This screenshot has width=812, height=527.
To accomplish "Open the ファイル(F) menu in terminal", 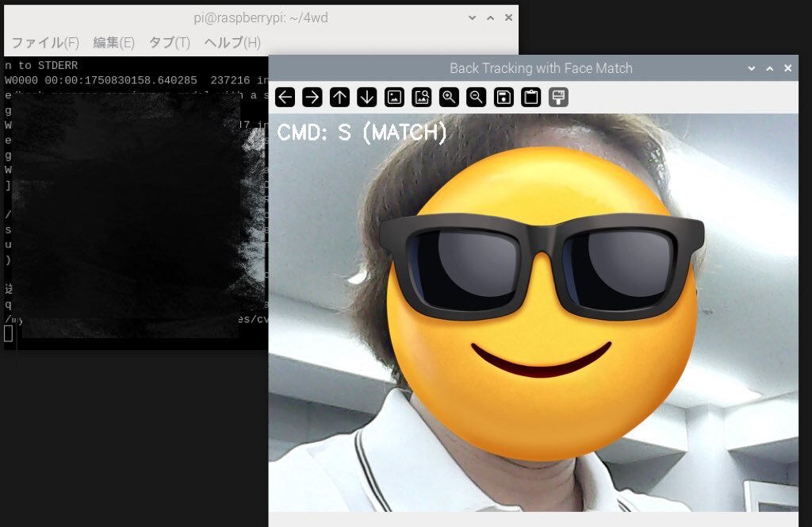I will coord(45,43).
